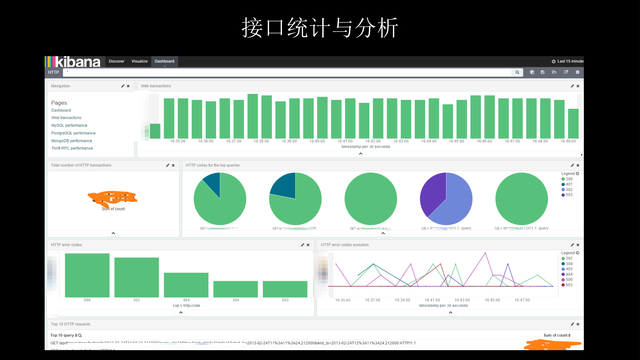Focus the query search input field
640x360 pixels.
[x=288, y=72]
